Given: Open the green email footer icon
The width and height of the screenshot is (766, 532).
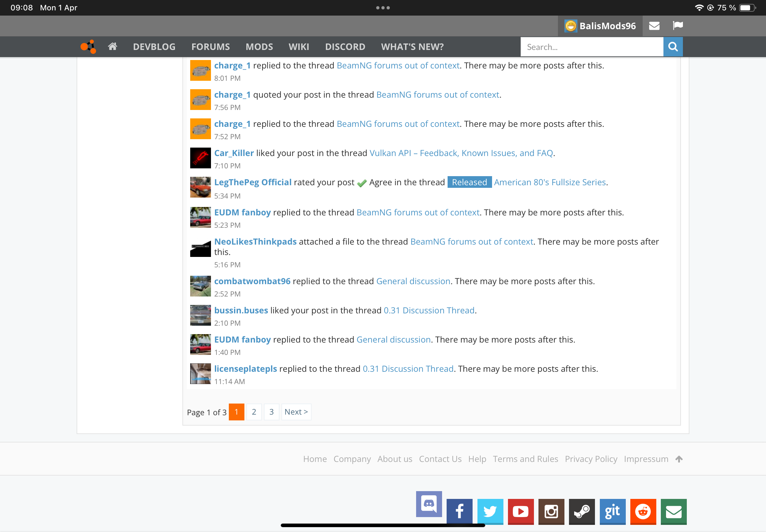Looking at the screenshot, I should 673,512.
